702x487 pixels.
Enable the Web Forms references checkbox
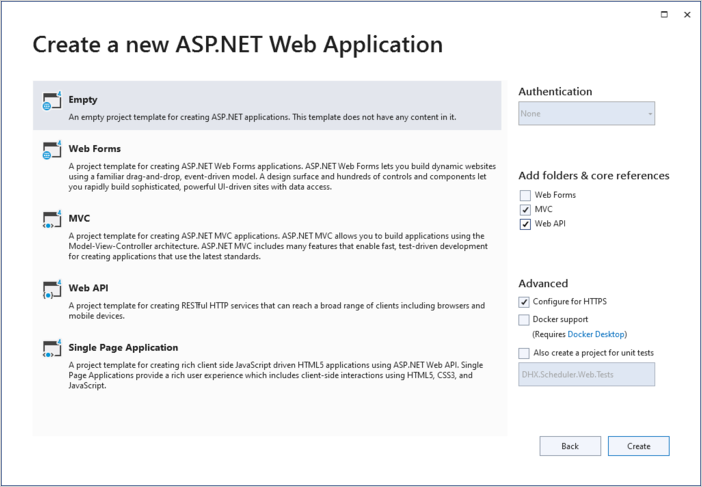525,196
